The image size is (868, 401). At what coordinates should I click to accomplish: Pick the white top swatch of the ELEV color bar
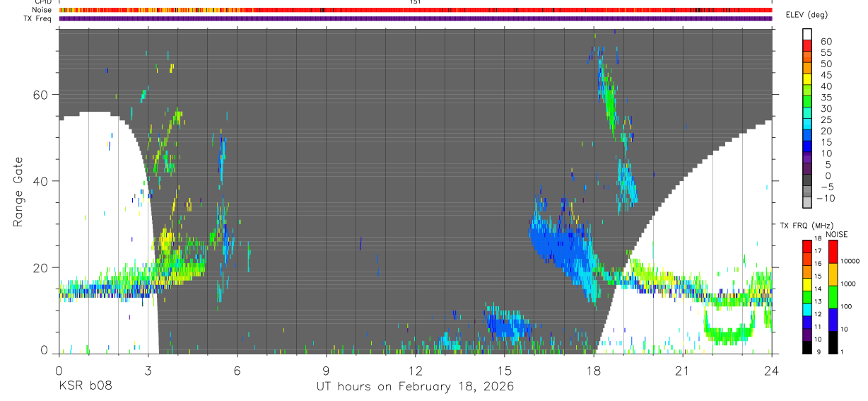pos(807,34)
